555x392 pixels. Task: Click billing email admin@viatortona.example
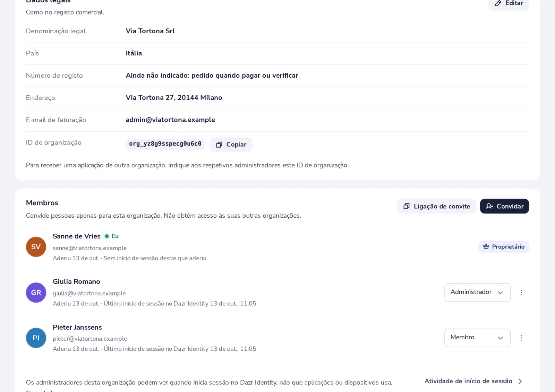point(170,120)
